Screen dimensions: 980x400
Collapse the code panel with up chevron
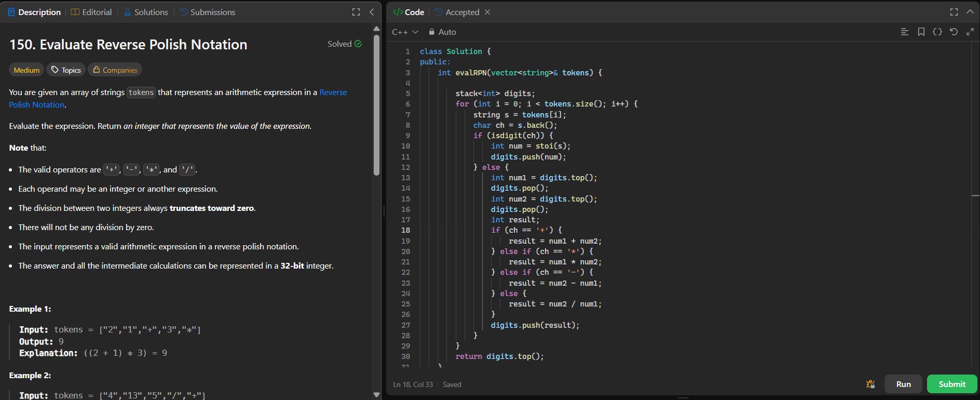tap(970, 12)
